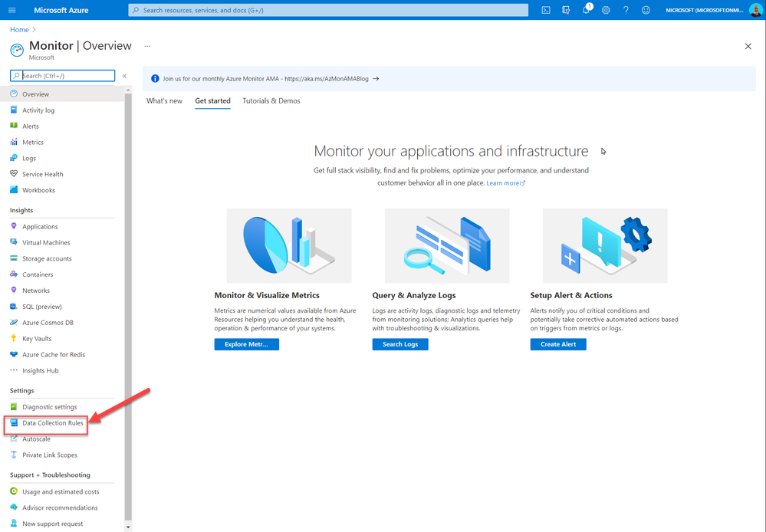Image resolution: width=766 pixels, height=532 pixels.
Task: Click the Monitor & Visualize Metrics illustration
Action: 289,246
